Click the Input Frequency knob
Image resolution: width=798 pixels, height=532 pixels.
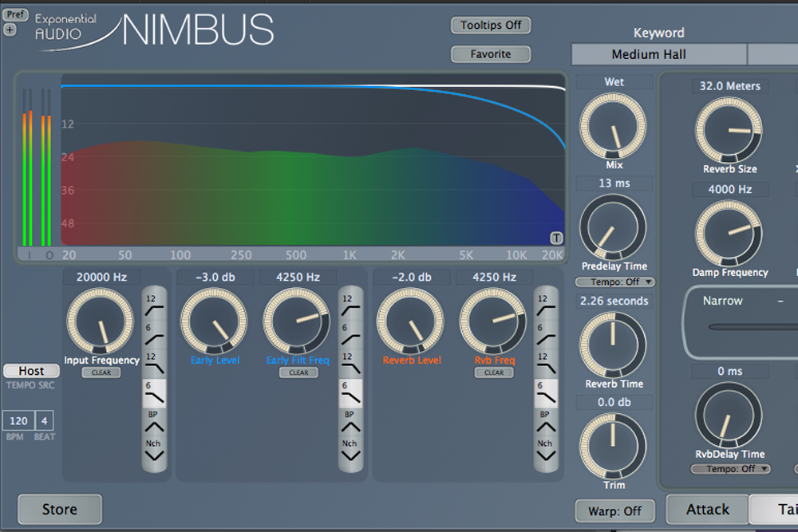click(x=101, y=321)
